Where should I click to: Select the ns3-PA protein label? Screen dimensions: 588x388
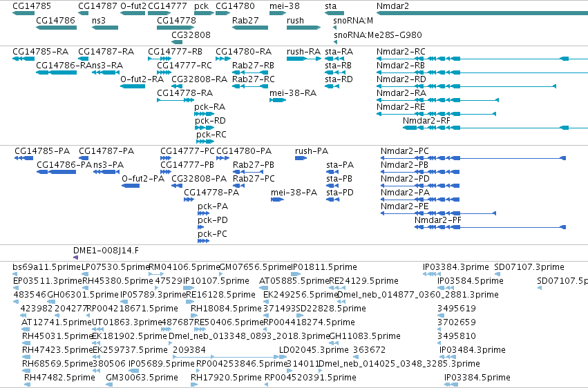click(x=108, y=165)
